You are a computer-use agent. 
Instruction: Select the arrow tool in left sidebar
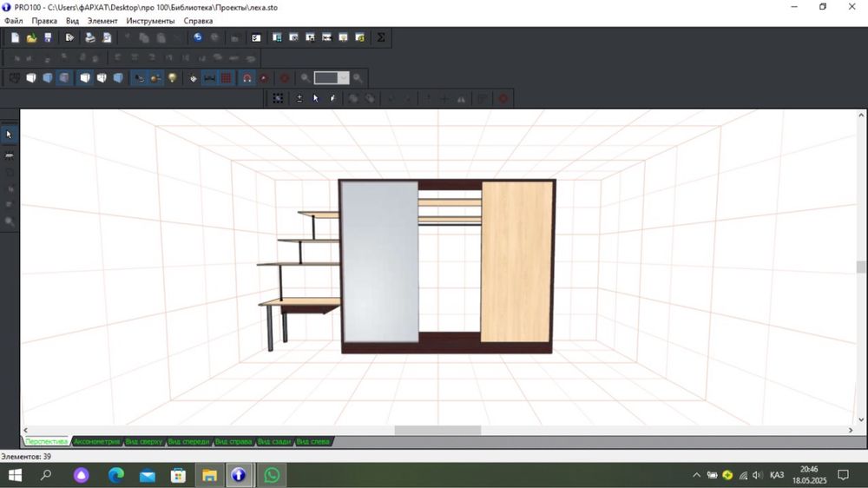tap(9, 135)
